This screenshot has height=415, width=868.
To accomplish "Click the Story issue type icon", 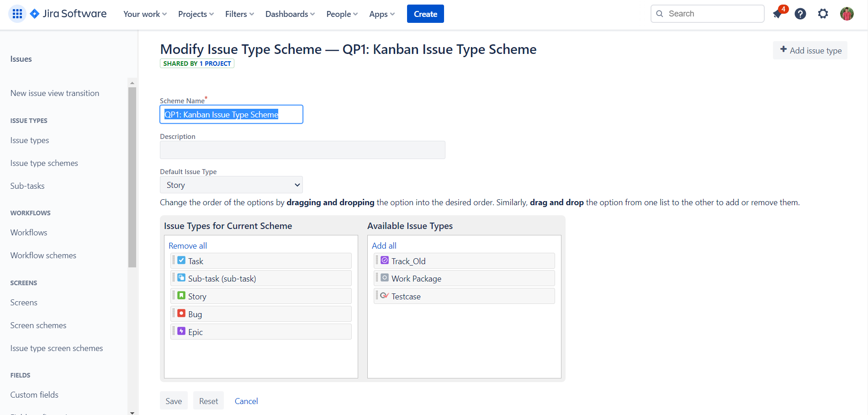I will coord(181,296).
